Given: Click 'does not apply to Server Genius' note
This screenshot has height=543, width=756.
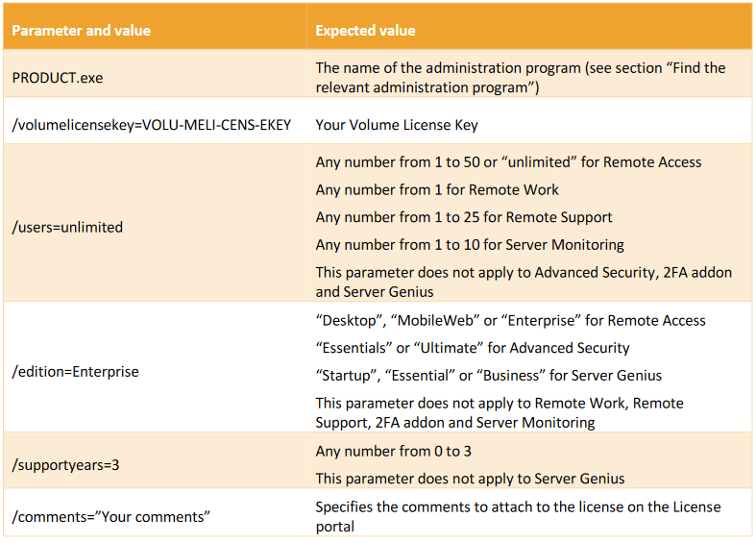Looking at the screenshot, I should tap(470, 479).
